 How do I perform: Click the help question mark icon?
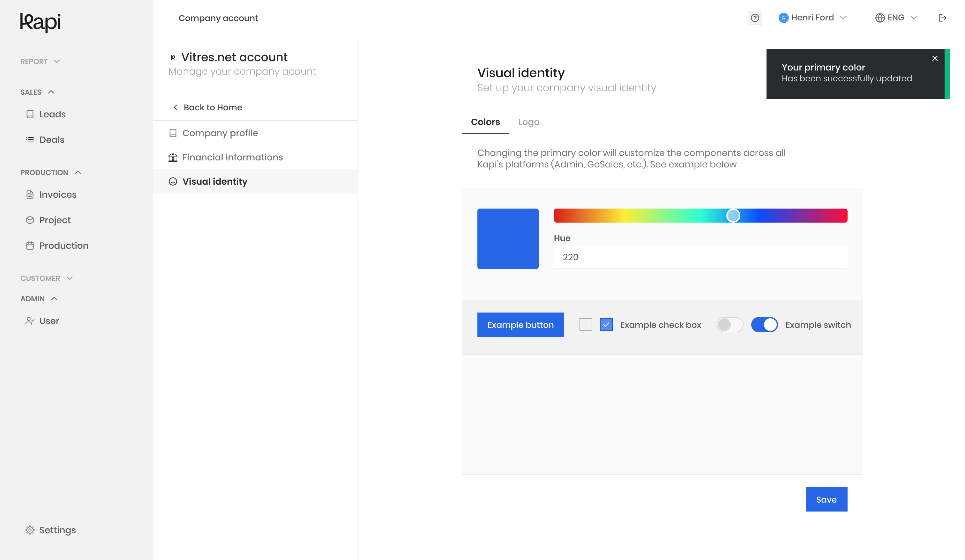coord(755,18)
